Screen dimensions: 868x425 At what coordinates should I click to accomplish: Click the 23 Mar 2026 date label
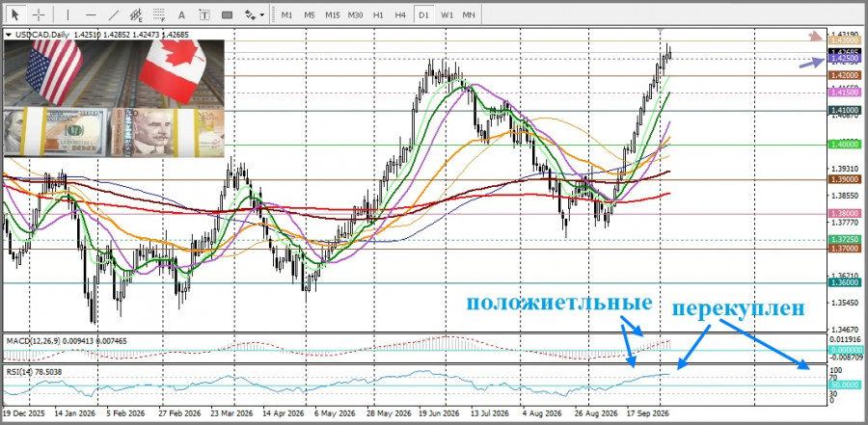[x=231, y=413]
